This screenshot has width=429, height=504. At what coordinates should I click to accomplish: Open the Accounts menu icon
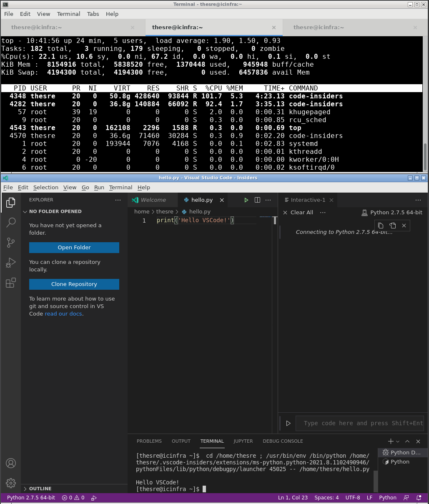tap(11, 463)
